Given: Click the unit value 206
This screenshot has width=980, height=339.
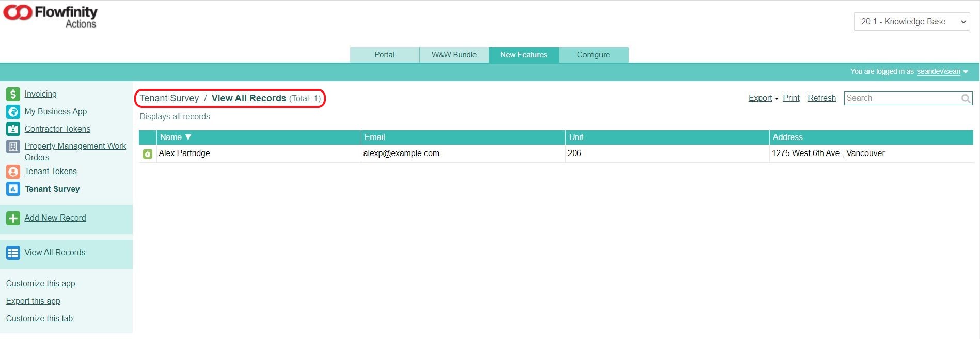Looking at the screenshot, I should click(574, 153).
